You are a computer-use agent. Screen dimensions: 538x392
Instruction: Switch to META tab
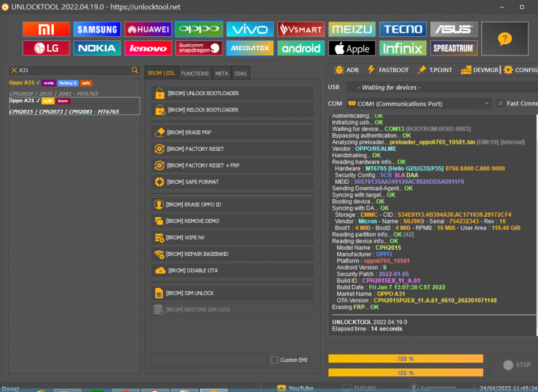tap(222, 73)
